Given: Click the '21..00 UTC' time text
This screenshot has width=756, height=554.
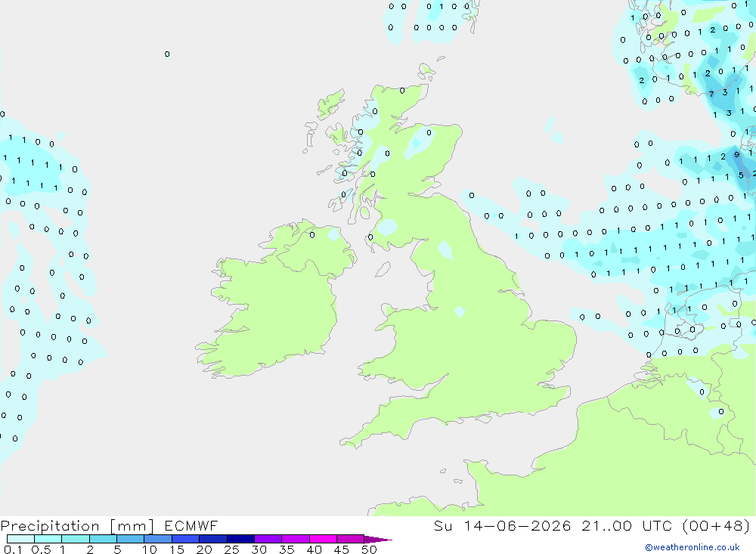Looking at the screenshot, I should [626, 525].
